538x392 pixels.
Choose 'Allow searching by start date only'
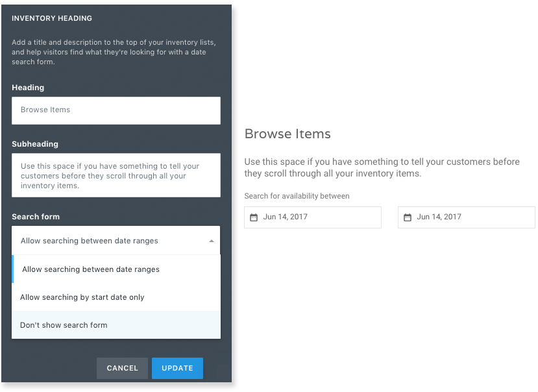click(116, 297)
